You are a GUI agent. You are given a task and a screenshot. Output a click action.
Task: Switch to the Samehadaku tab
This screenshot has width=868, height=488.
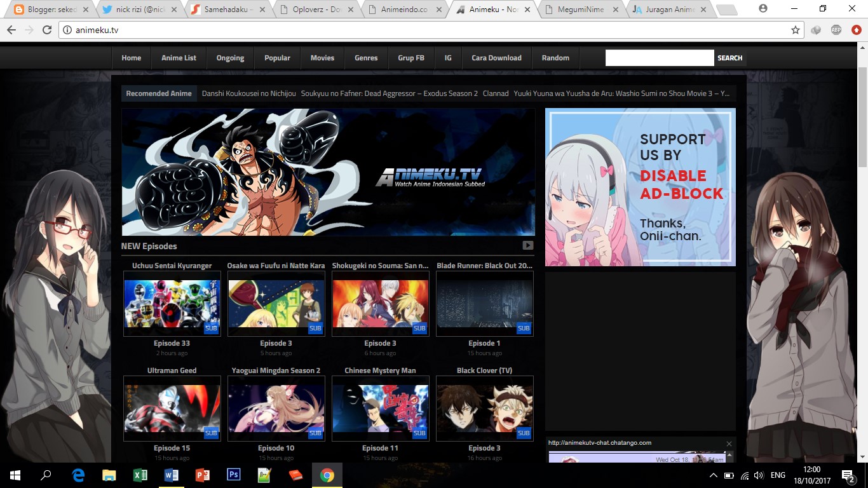[x=229, y=10]
